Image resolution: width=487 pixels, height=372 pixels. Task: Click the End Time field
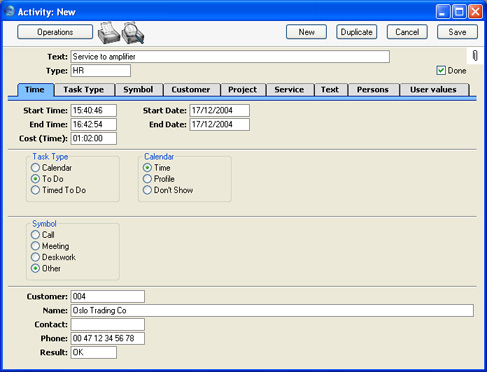(x=94, y=124)
